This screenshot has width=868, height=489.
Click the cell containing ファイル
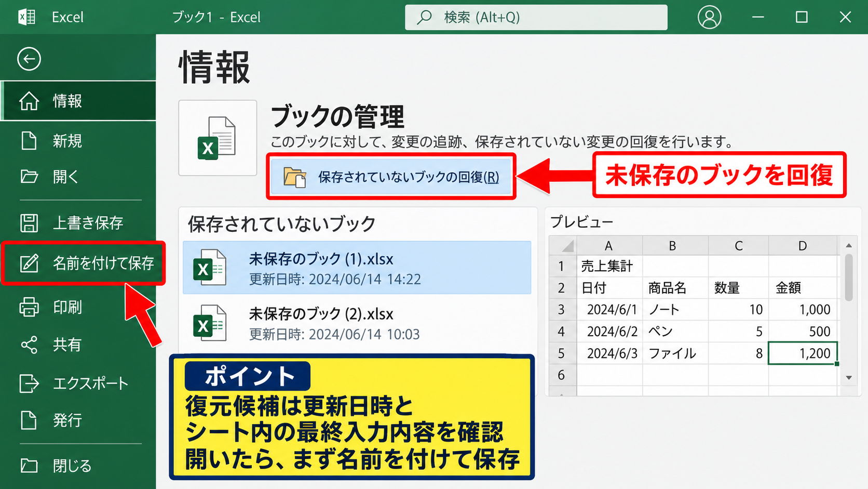(675, 353)
